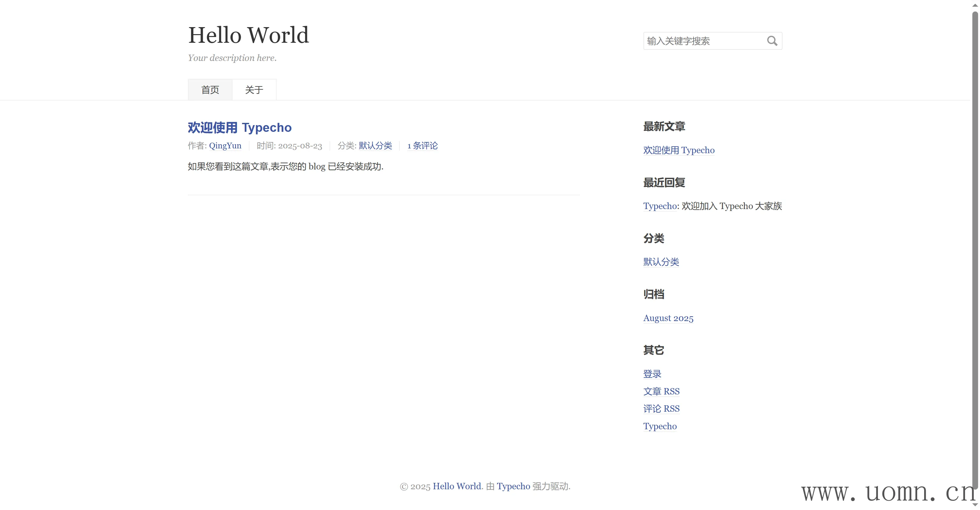Screen dimensions: 980x510
Task: Click the search magnifier icon
Action: (771, 41)
